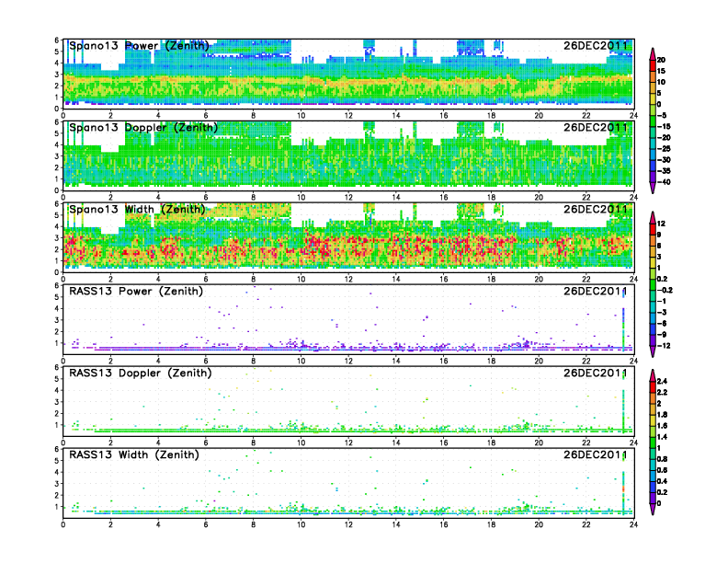This screenshot has height=563, width=728.
Task: Click the 26DEC2011 date in Spano13 Doppler panel
Action: click(596, 128)
